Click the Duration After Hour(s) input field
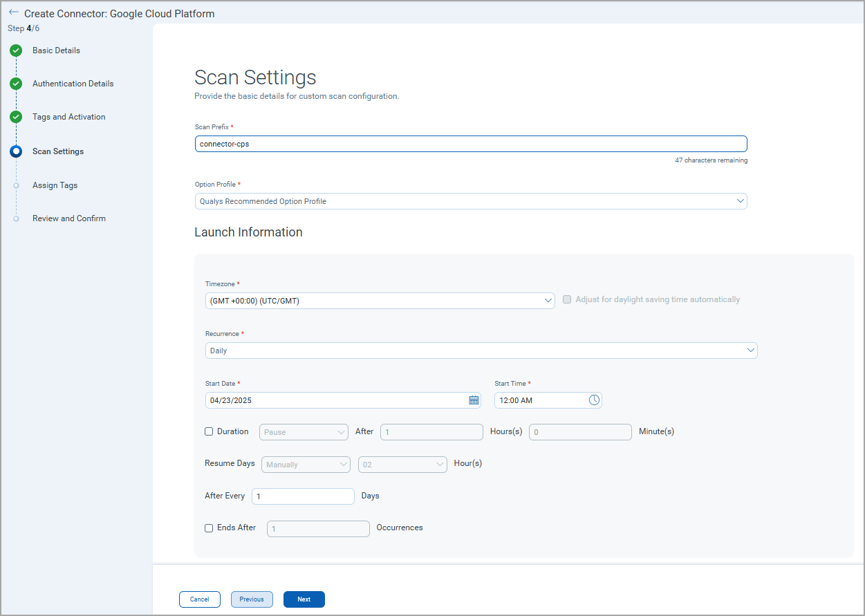The image size is (865, 616). (431, 432)
